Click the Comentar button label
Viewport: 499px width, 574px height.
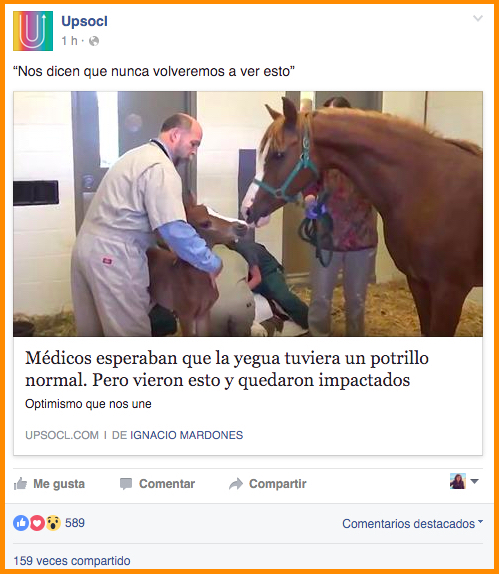167,484
